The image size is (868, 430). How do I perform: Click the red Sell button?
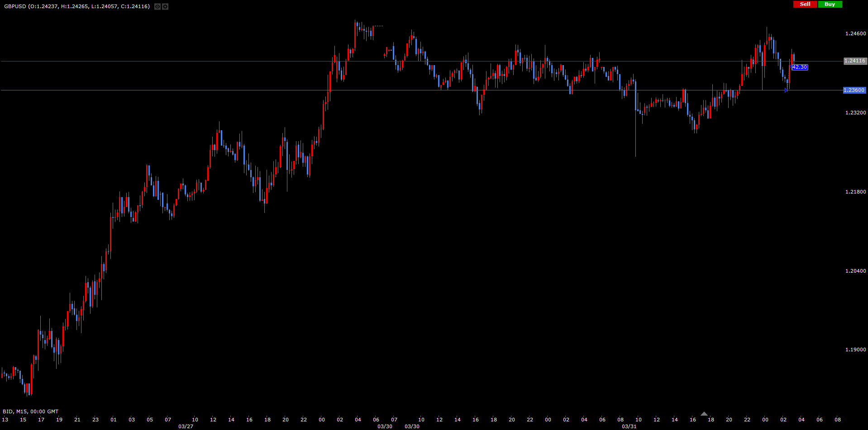point(805,4)
